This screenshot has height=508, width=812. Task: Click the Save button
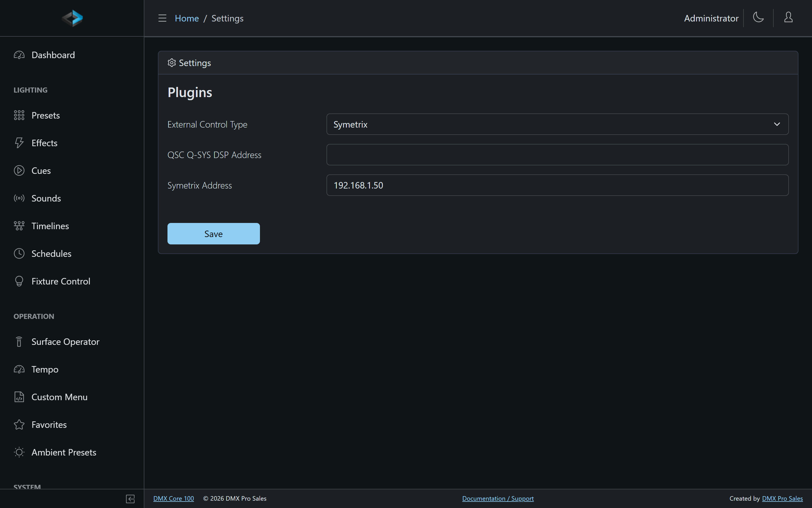click(213, 234)
